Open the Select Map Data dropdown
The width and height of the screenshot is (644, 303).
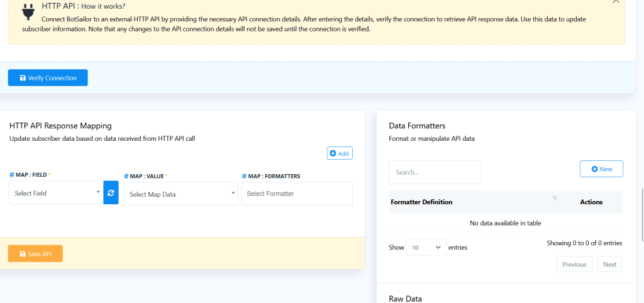coord(180,194)
